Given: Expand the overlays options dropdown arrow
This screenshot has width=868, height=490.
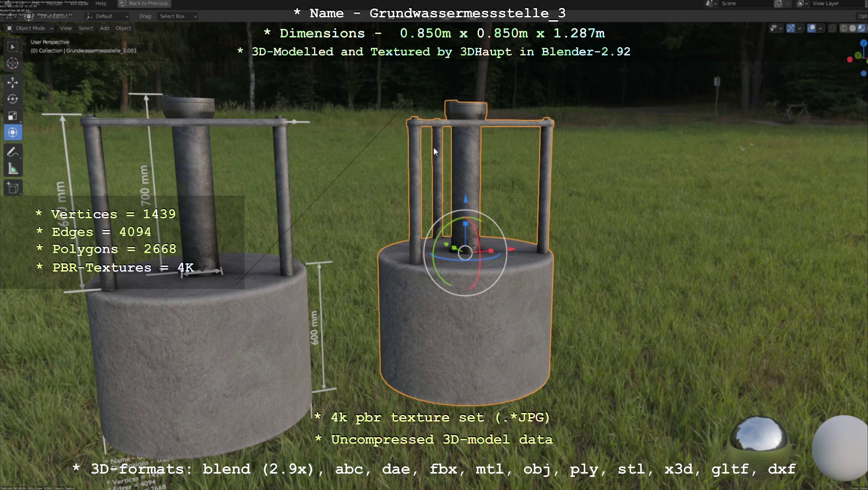Looking at the screenshot, I should [x=820, y=28].
